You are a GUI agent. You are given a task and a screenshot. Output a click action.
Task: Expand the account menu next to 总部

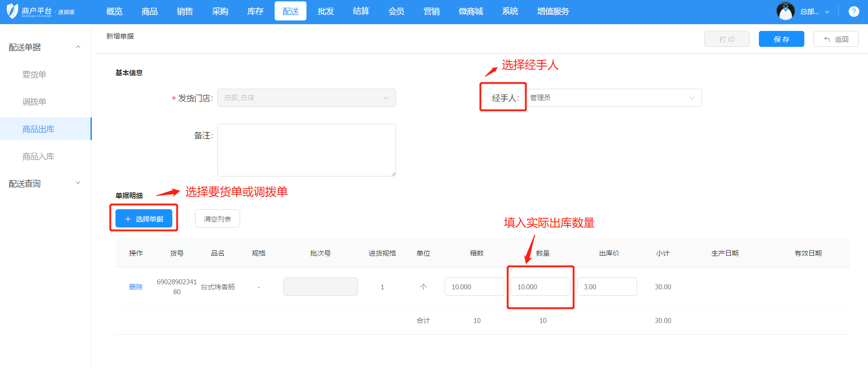pyautogui.click(x=827, y=12)
